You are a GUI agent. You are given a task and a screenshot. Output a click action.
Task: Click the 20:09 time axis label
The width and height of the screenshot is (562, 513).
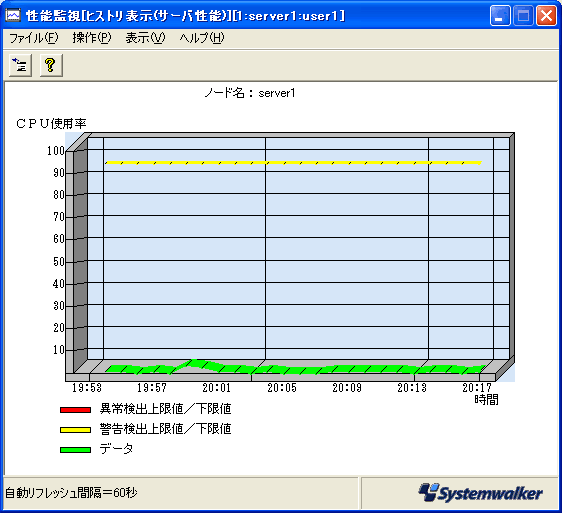[347, 388]
